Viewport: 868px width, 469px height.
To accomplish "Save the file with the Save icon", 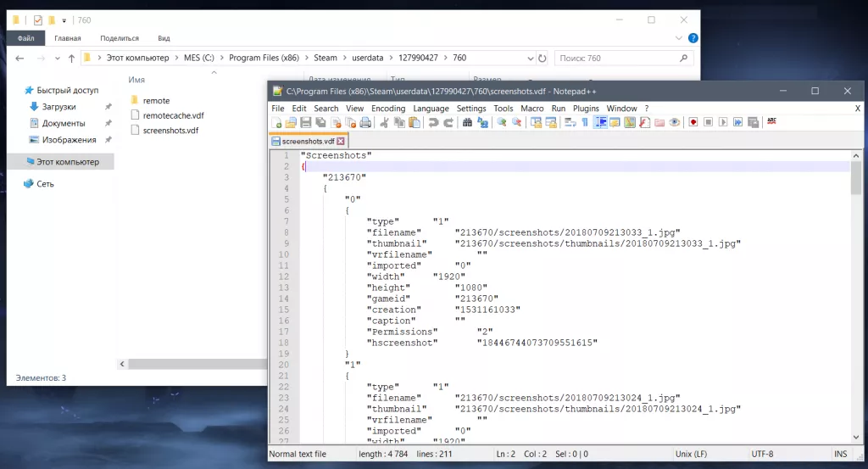I will pos(304,123).
